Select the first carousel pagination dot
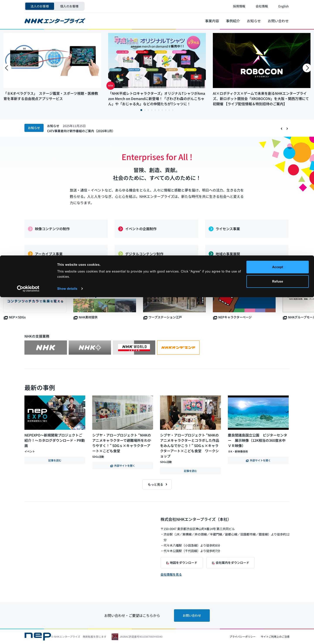Viewport: 314px width, 644px height. pos(141,110)
